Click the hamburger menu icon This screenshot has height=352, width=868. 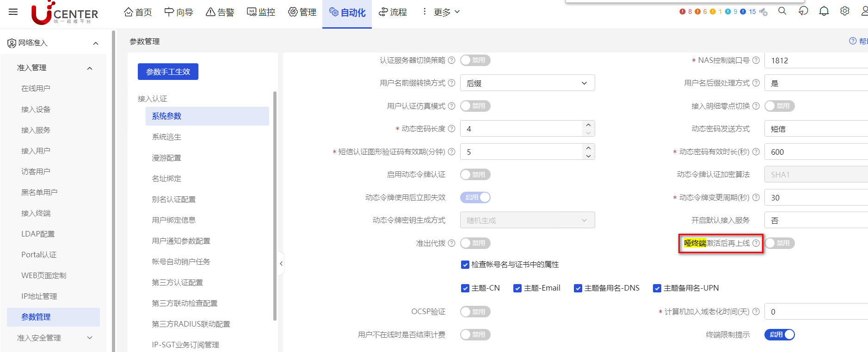[13, 12]
